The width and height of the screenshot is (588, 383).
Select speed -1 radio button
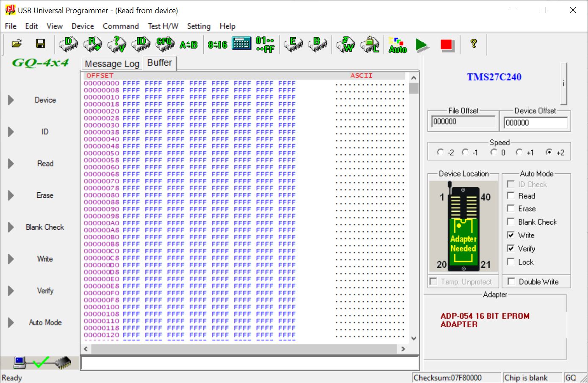point(466,152)
